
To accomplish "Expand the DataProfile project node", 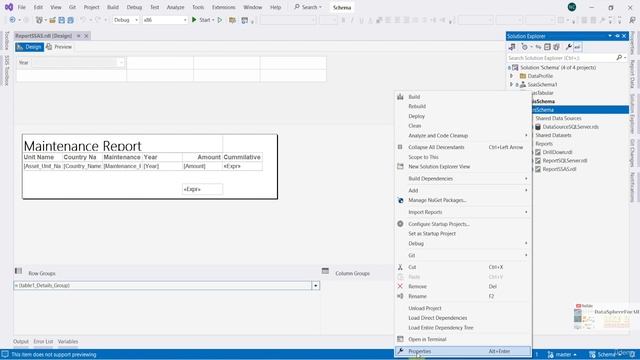I will 511,76.
